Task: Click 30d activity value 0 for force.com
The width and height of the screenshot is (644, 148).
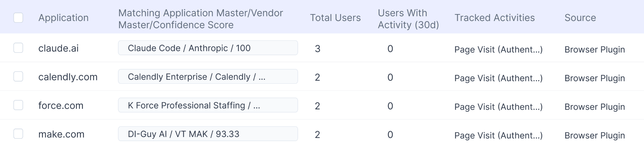Action: pos(390,106)
